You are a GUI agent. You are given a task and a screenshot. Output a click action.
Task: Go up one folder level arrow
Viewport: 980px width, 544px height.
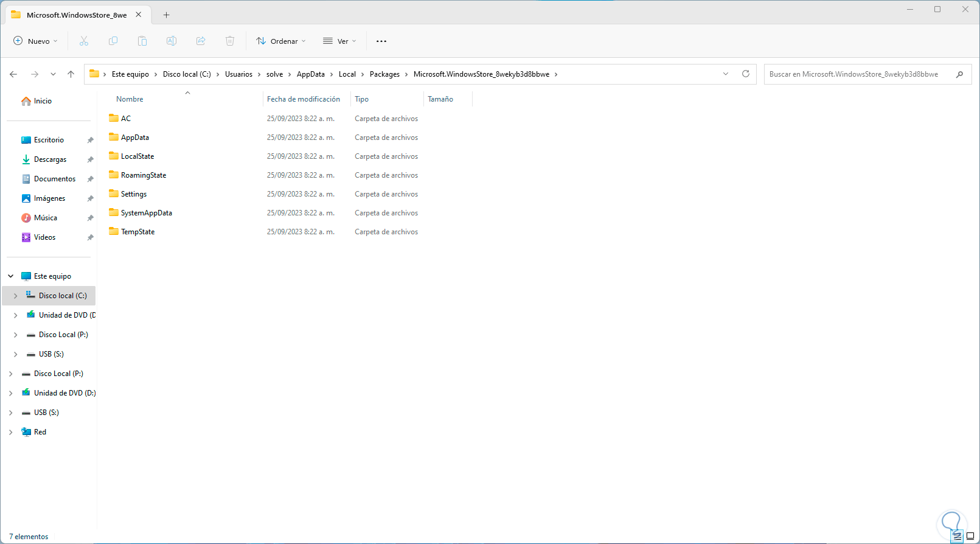click(71, 74)
